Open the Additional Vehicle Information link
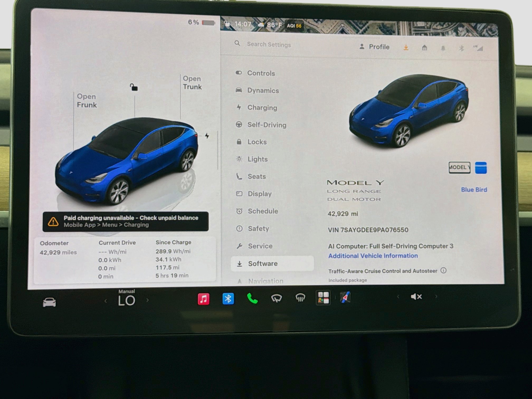 [x=373, y=255]
